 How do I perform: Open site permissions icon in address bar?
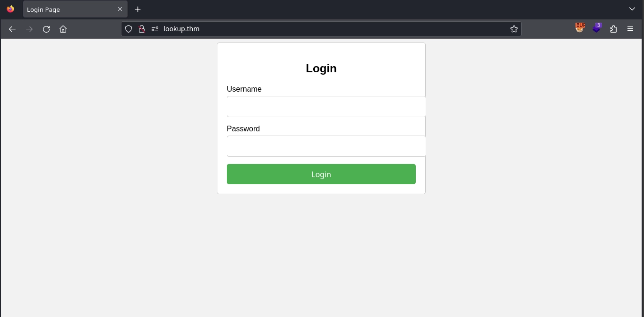click(x=155, y=29)
